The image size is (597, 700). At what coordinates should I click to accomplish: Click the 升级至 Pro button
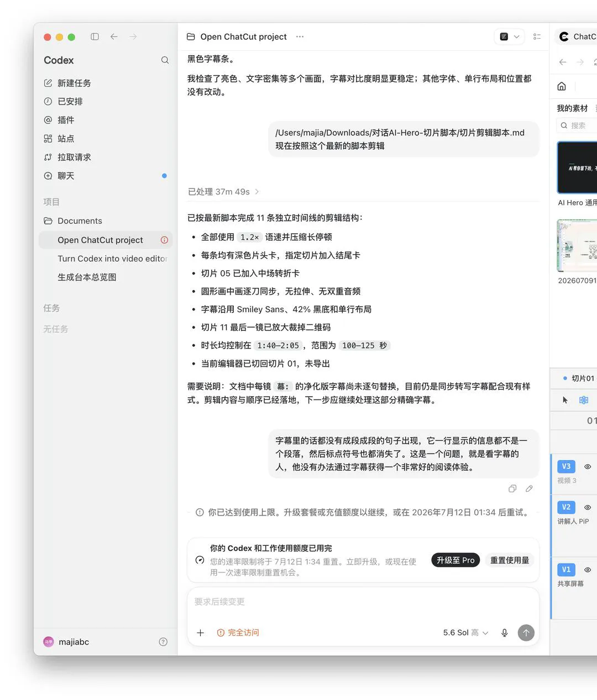point(455,560)
